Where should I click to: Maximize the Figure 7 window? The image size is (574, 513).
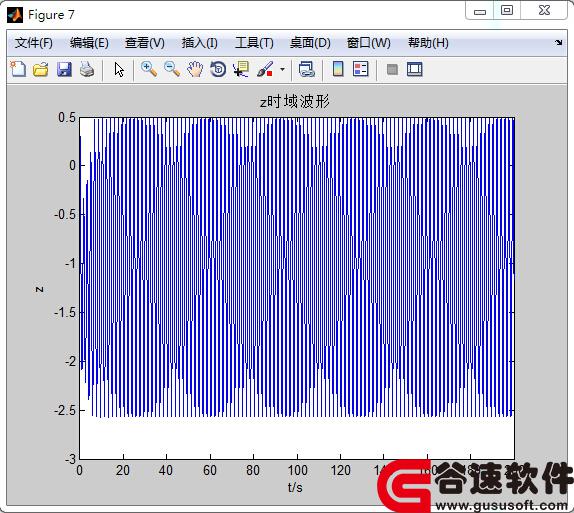click(x=507, y=10)
